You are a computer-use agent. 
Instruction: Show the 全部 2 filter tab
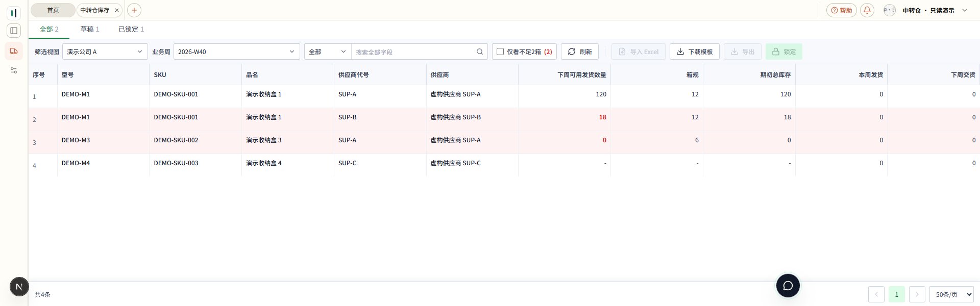(49, 30)
